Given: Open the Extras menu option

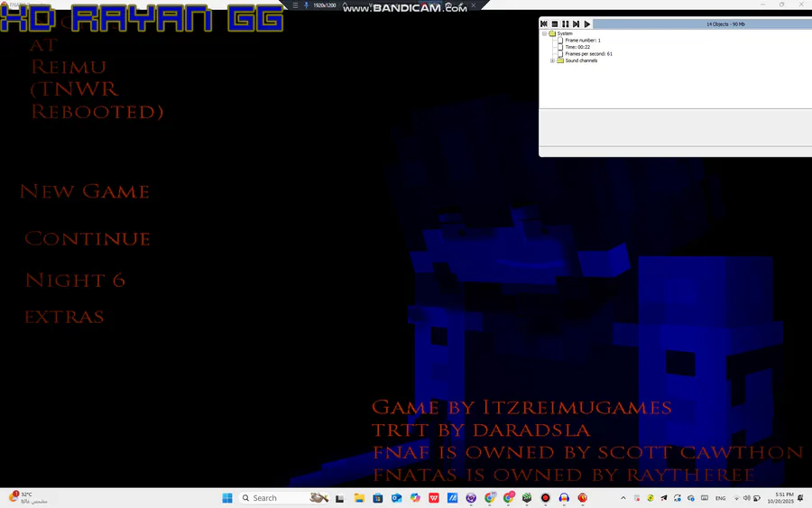Looking at the screenshot, I should coord(64,317).
